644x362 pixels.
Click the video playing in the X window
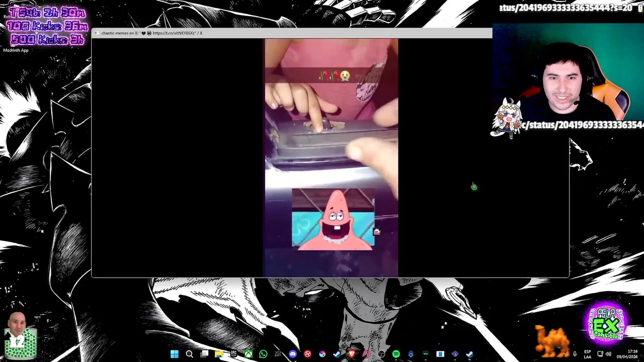pyautogui.click(x=331, y=158)
